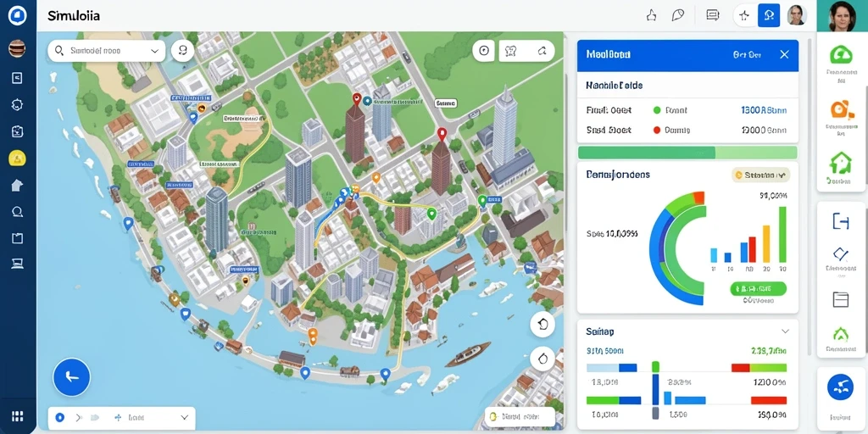Click the green progress bar under status rows
The image size is (868, 434).
pos(687,153)
